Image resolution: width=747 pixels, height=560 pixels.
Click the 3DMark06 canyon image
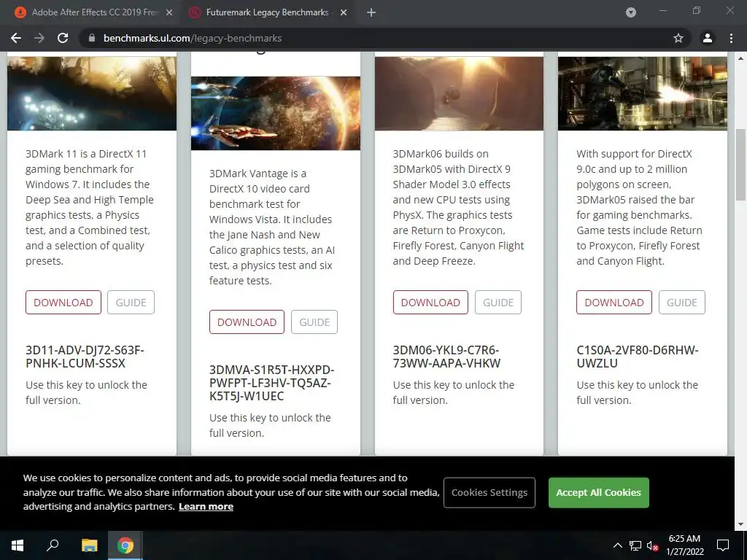pos(460,93)
